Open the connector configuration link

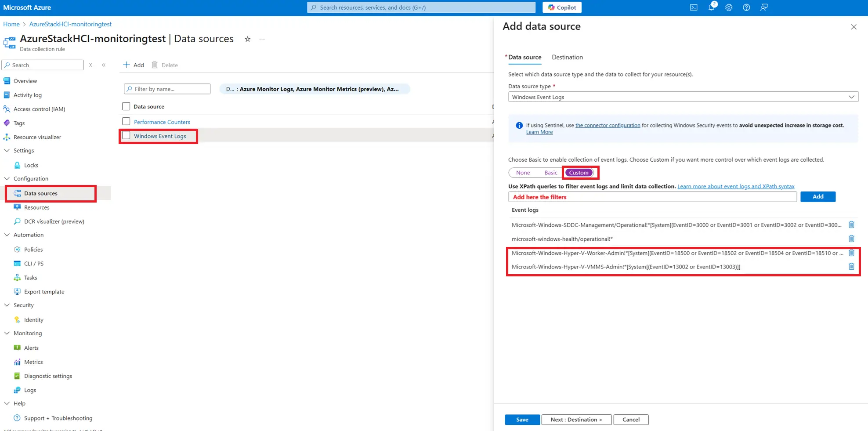pos(608,125)
